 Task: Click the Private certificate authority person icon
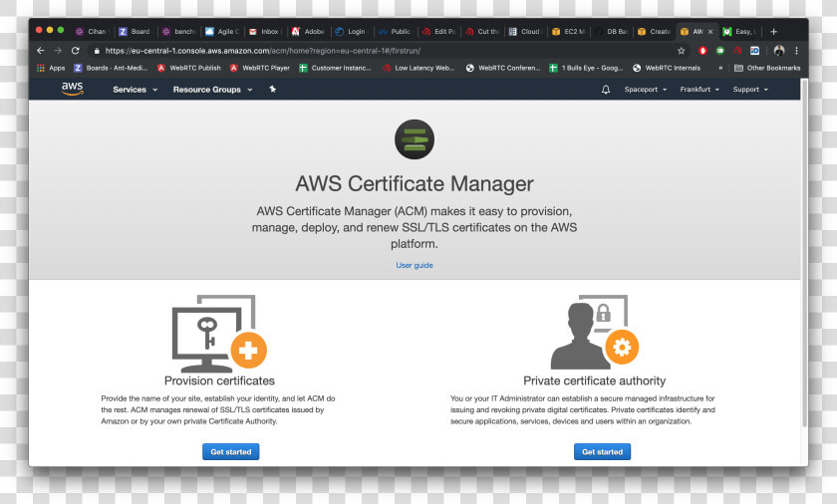[x=594, y=332]
